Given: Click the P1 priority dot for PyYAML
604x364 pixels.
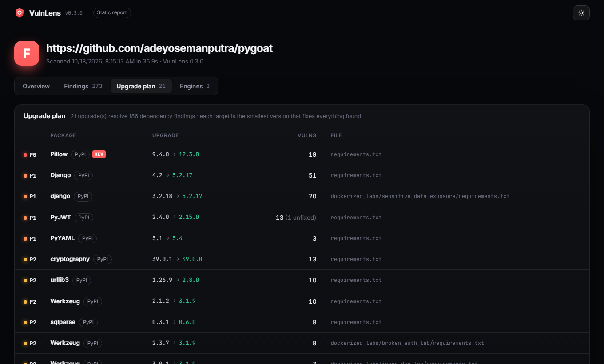Looking at the screenshot, I should (x=25, y=239).
